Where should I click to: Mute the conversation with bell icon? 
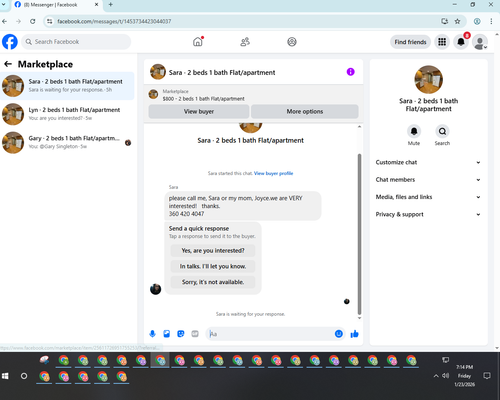pos(414,131)
